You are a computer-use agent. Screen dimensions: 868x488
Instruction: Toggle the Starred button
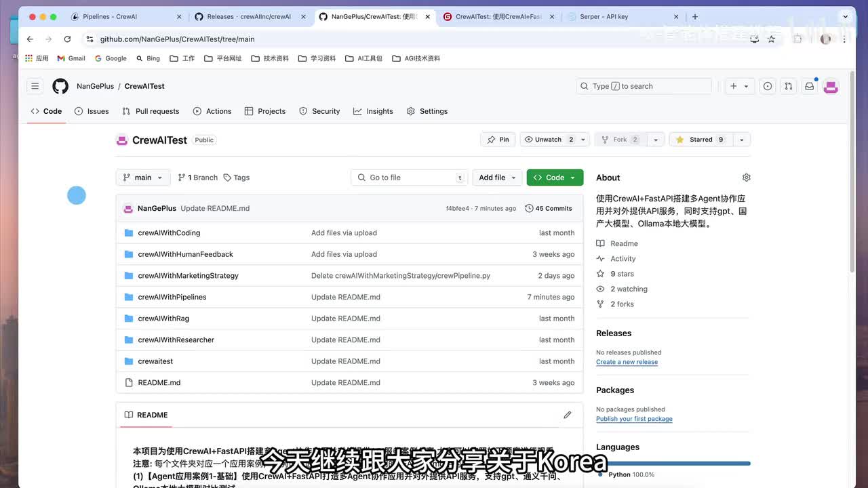701,140
